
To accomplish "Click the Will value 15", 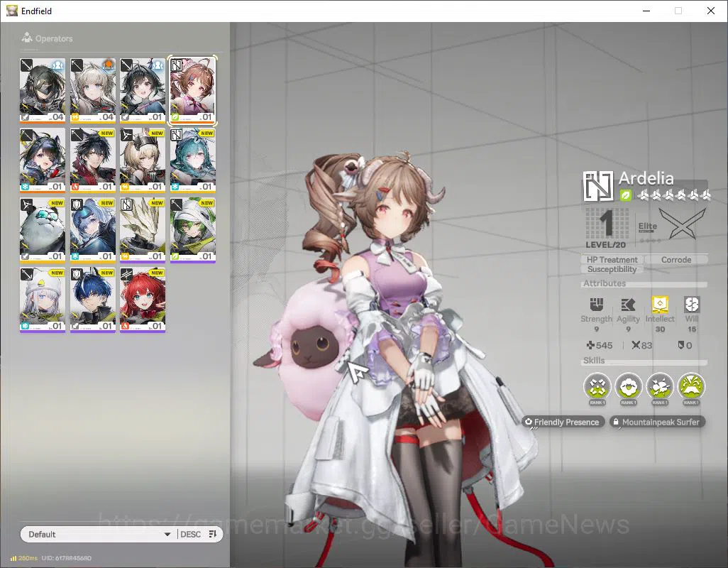I will 691,329.
